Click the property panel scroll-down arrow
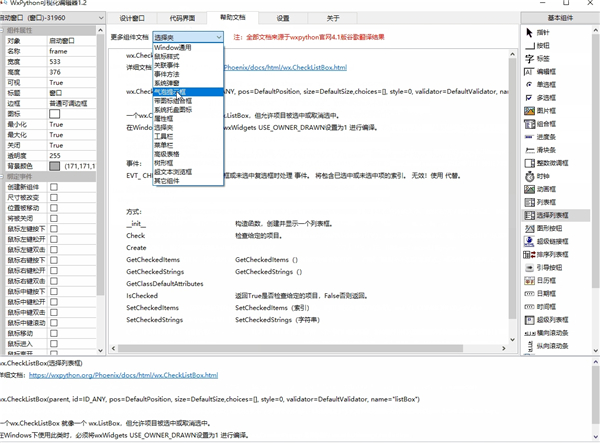The height and width of the screenshot is (443, 600). click(x=100, y=350)
